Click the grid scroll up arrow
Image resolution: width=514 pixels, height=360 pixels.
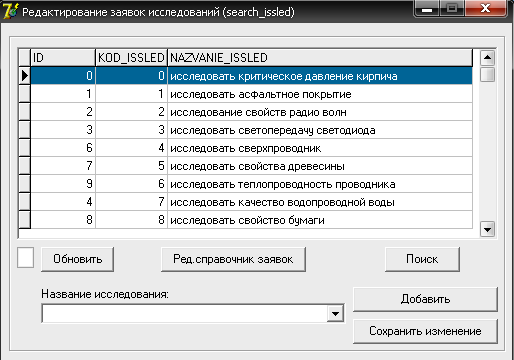(487, 58)
